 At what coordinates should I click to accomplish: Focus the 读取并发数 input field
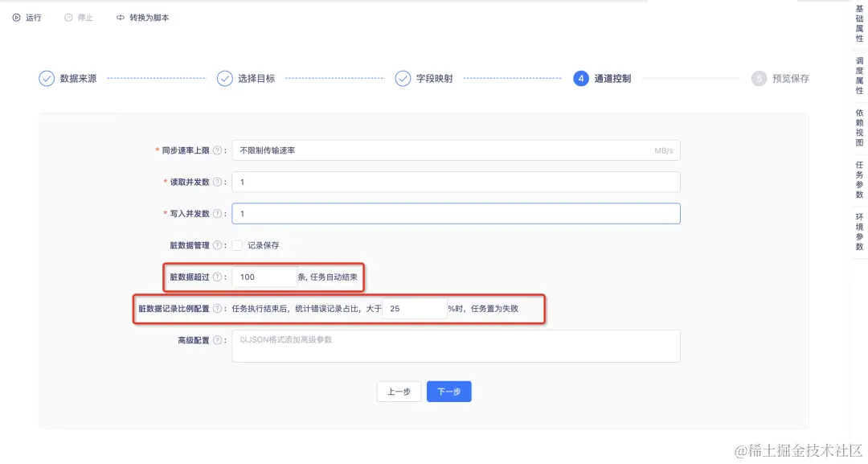(x=457, y=183)
